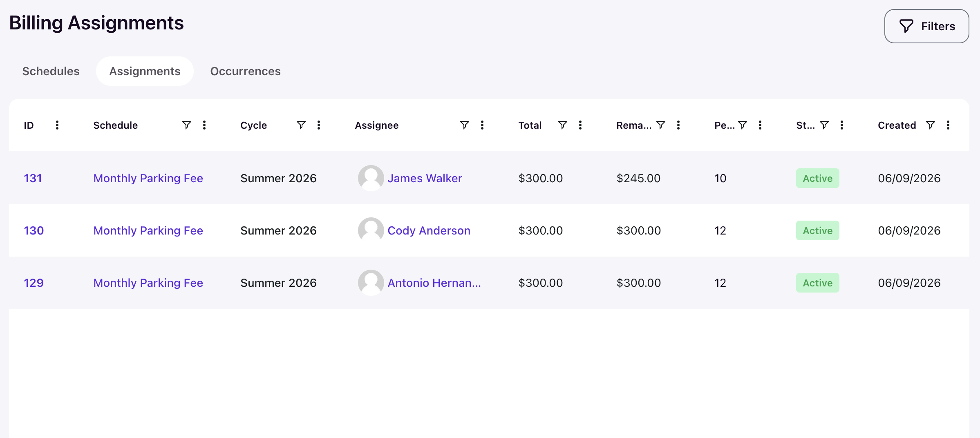Go to the Occurrences tab
The image size is (980, 438).
point(245,71)
